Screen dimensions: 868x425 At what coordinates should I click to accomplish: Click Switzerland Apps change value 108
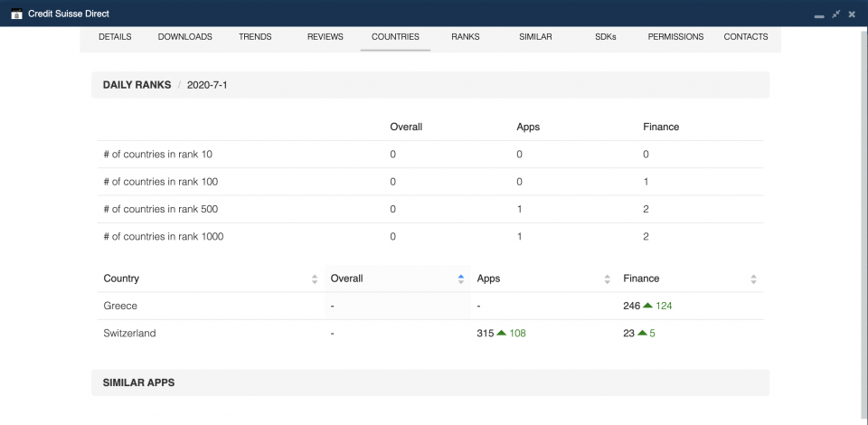point(517,333)
